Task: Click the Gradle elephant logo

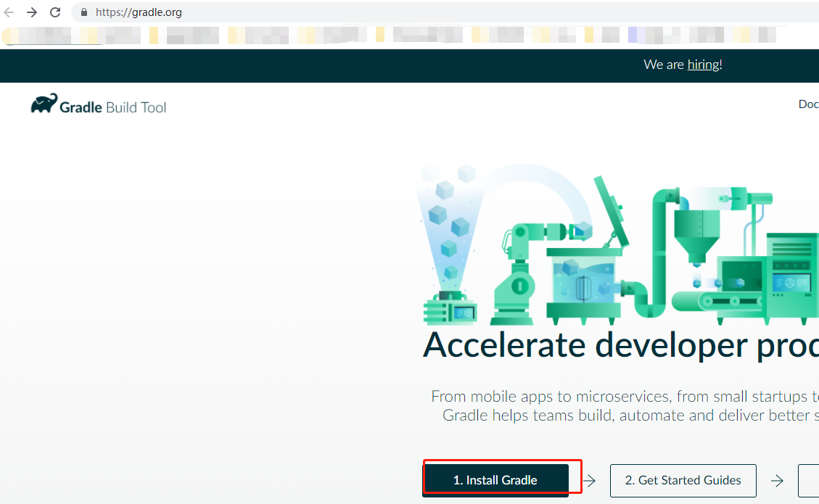Action: click(44, 104)
